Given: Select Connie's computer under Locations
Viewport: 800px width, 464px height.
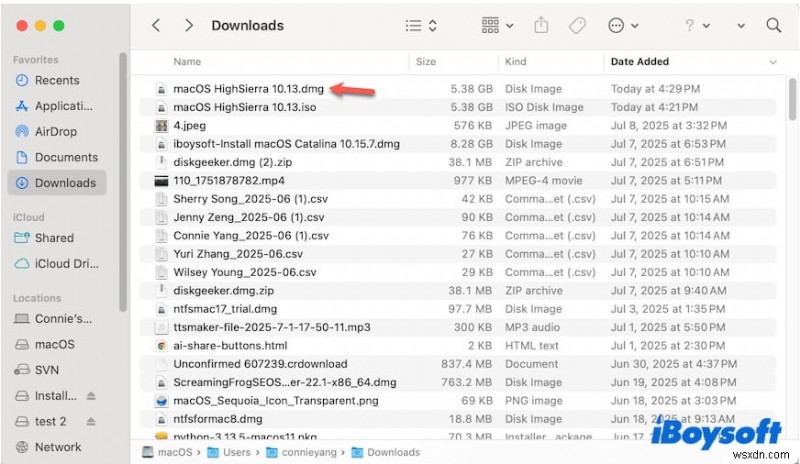Looking at the screenshot, I should click(57, 319).
